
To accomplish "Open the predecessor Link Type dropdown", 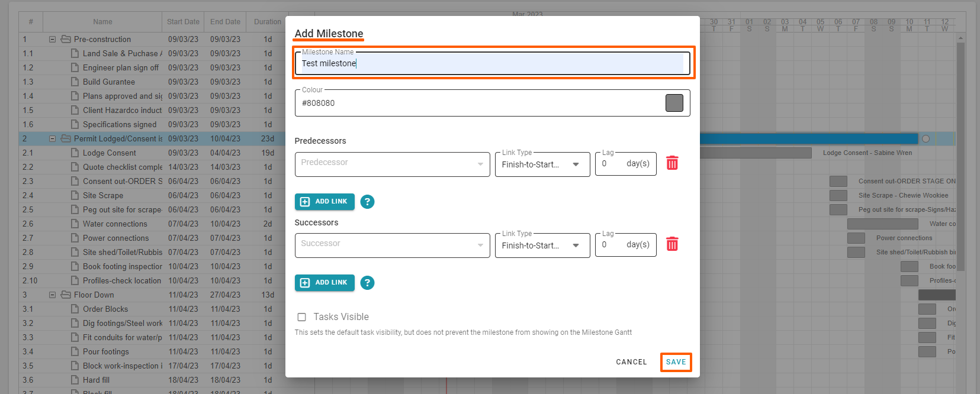I will (542, 164).
